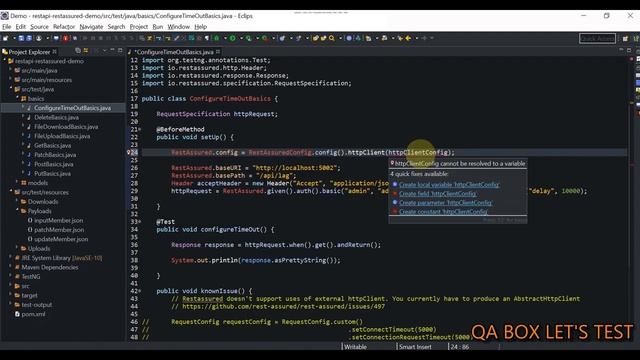Open the Project Explorer view menu
The width and height of the screenshot is (640, 360).
(104, 51)
